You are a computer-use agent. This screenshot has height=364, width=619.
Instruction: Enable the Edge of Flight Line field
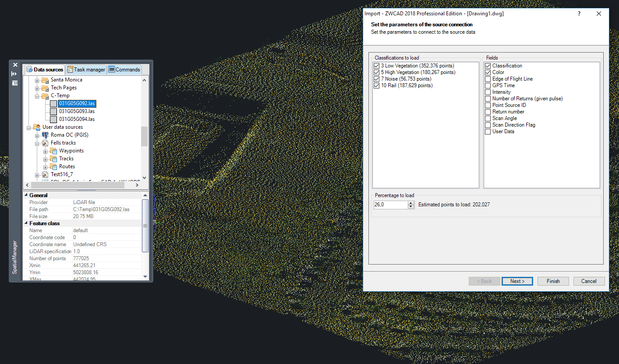[488, 79]
